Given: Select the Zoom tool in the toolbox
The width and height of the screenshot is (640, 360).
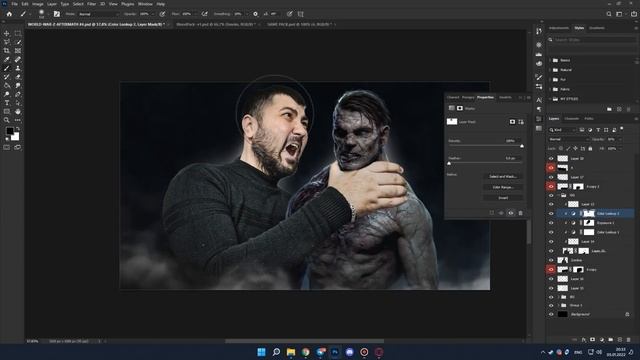Looking at the screenshot, I should (7, 120).
